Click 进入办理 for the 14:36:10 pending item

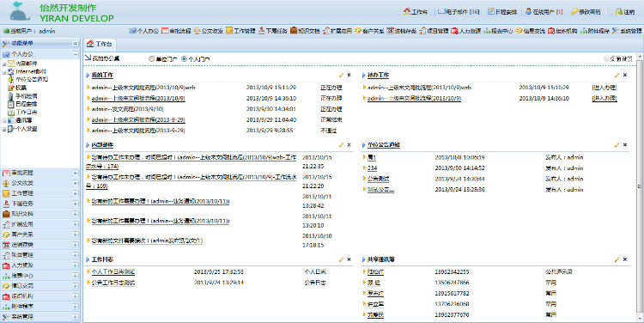click(x=605, y=98)
